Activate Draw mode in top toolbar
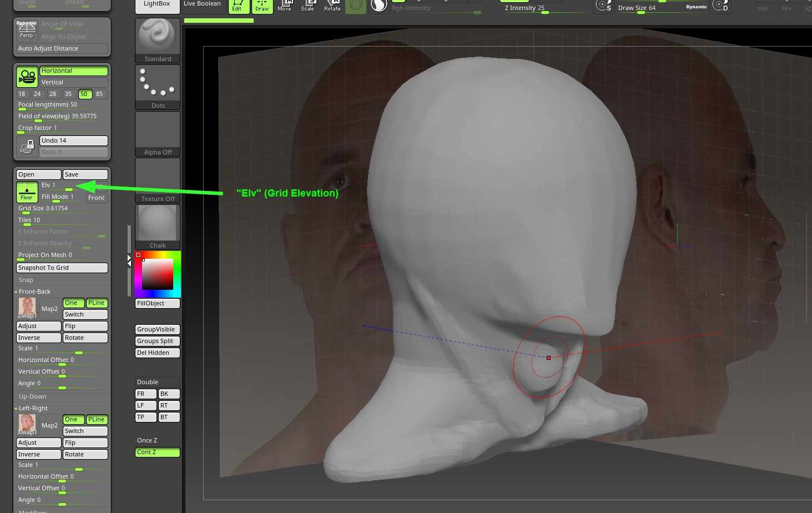This screenshot has height=513, width=812. (x=262, y=6)
